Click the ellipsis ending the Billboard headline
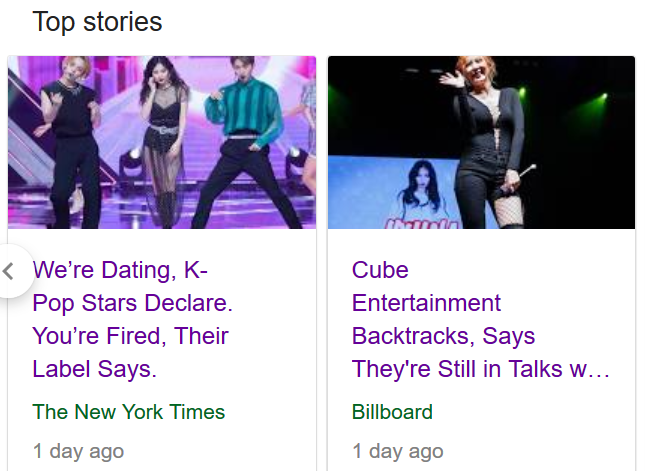 point(598,370)
